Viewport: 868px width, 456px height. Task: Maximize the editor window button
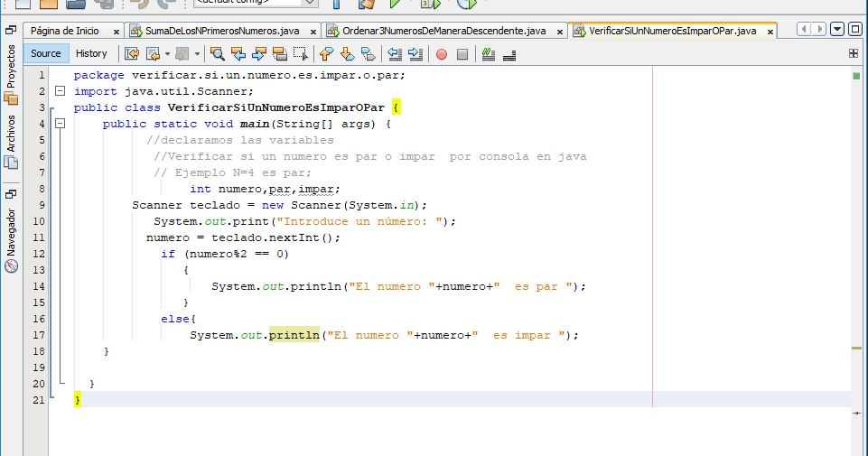point(855,29)
